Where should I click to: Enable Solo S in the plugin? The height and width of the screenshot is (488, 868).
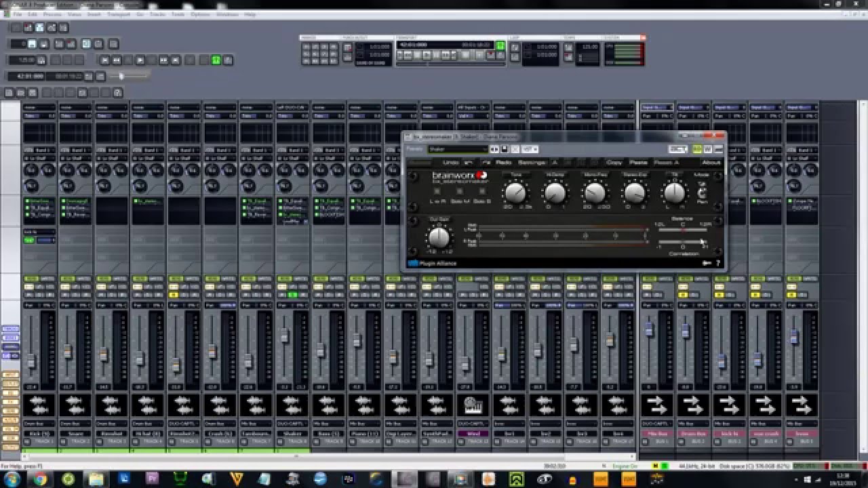click(x=481, y=192)
